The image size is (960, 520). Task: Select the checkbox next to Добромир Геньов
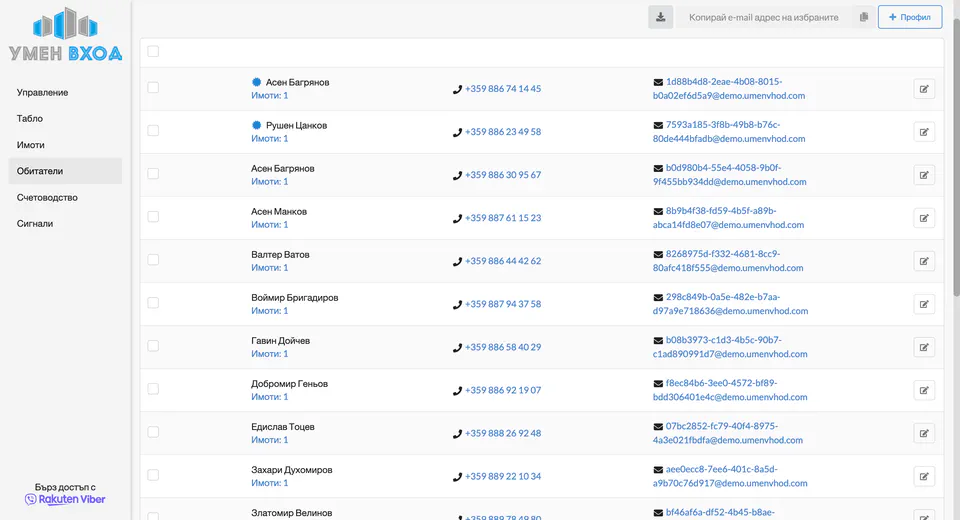pyautogui.click(x=153, y=389)
